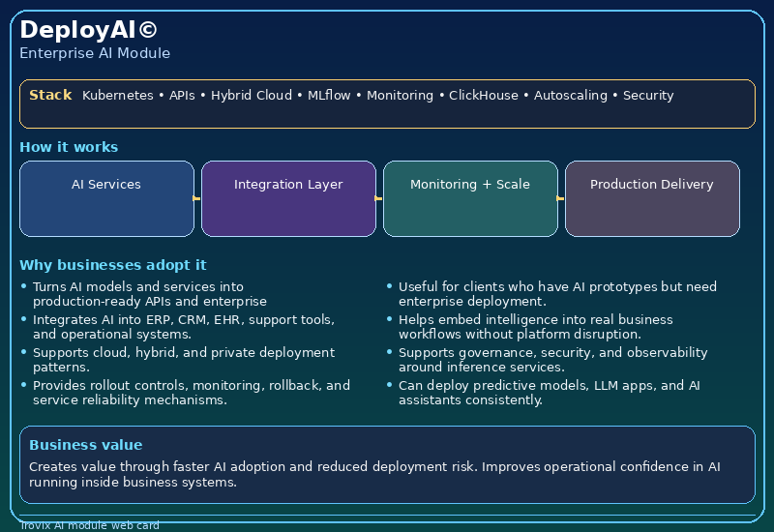Select the Integration Layer step box

[288, 198]
